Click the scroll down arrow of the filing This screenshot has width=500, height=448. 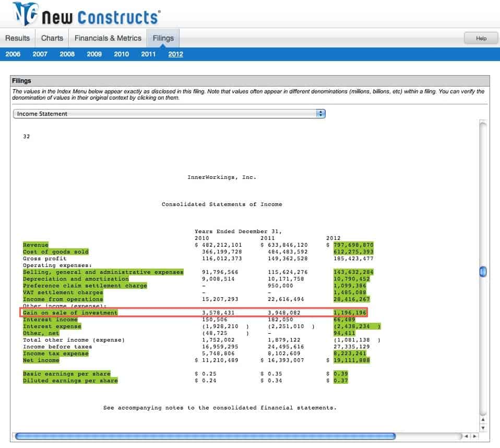[x=483, y=428]
